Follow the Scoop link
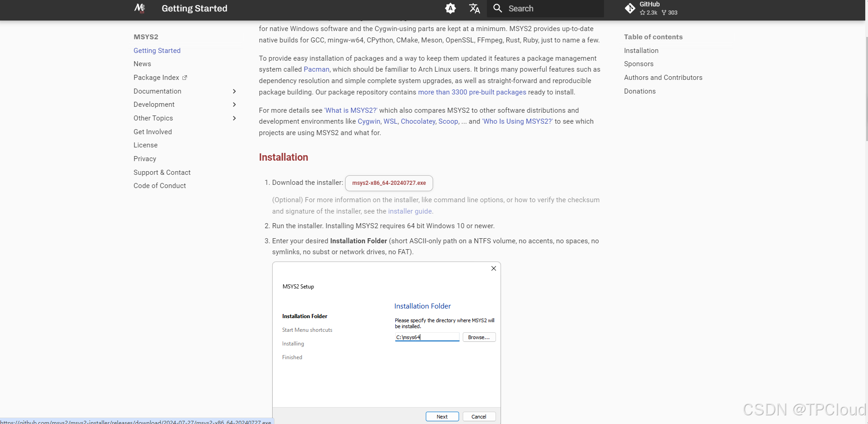 [448, 121]
